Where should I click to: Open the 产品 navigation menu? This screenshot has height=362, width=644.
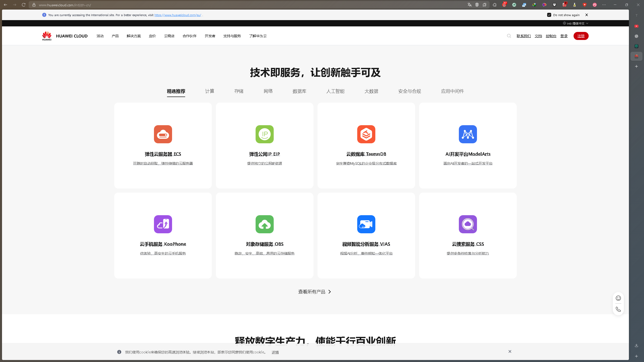(x=115, y=36)
